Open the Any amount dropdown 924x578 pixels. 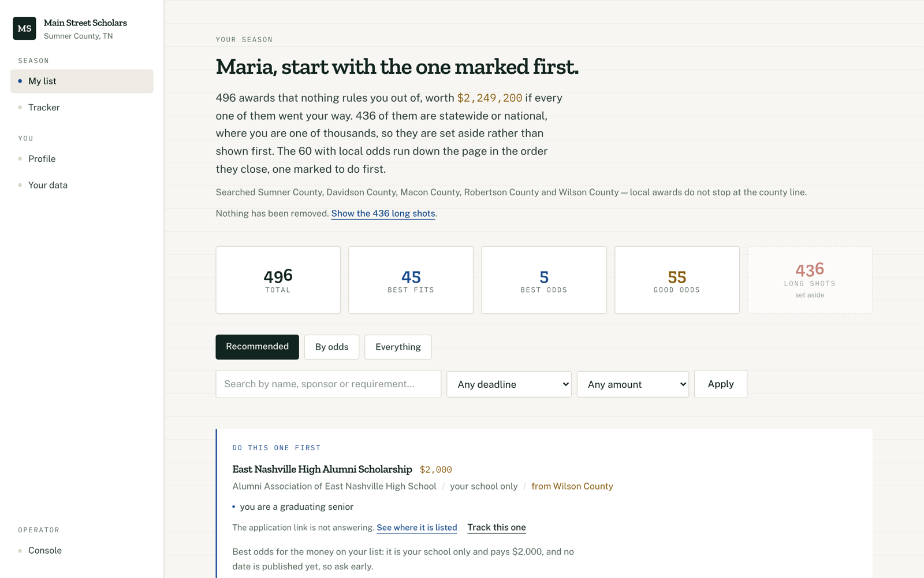(633, 384)
